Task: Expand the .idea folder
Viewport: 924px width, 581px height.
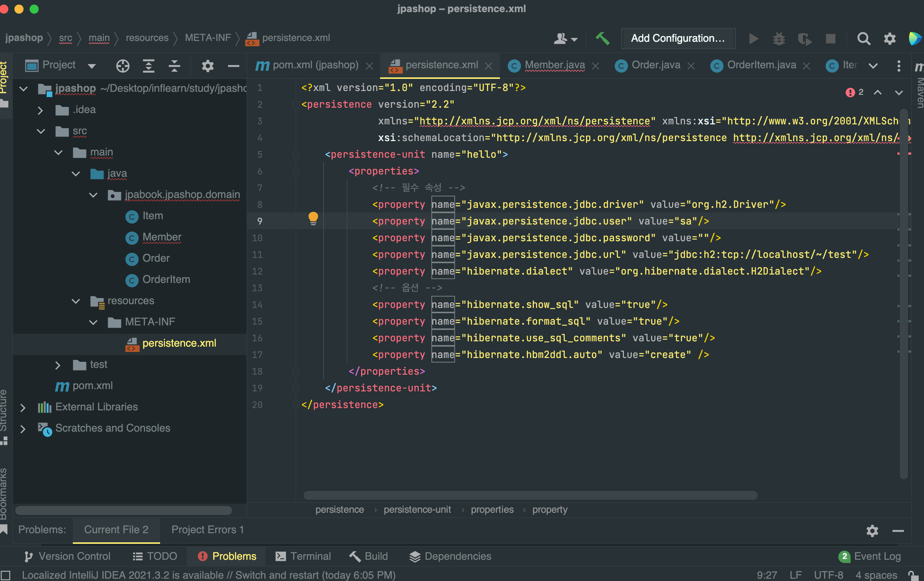Action: [x=40, y=110]
